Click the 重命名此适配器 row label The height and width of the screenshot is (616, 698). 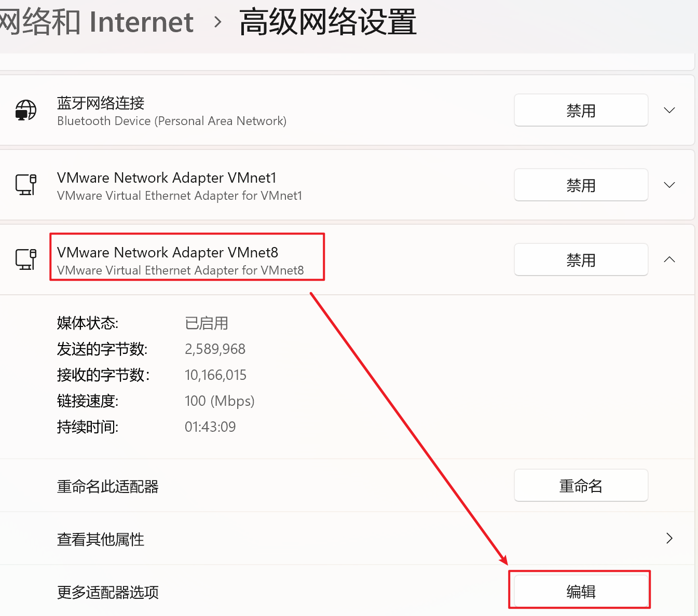108,487
